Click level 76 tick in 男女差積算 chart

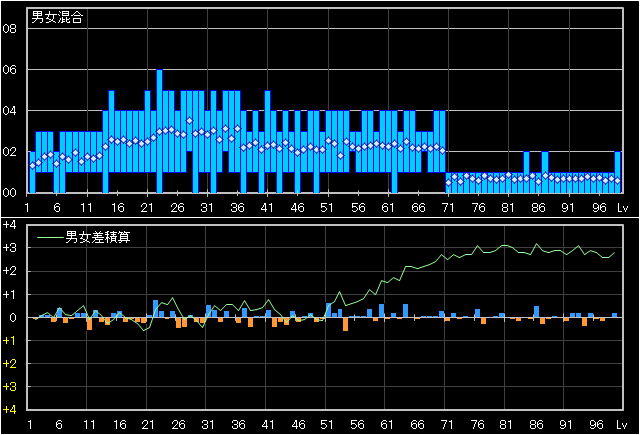click(x=477, y=425)
